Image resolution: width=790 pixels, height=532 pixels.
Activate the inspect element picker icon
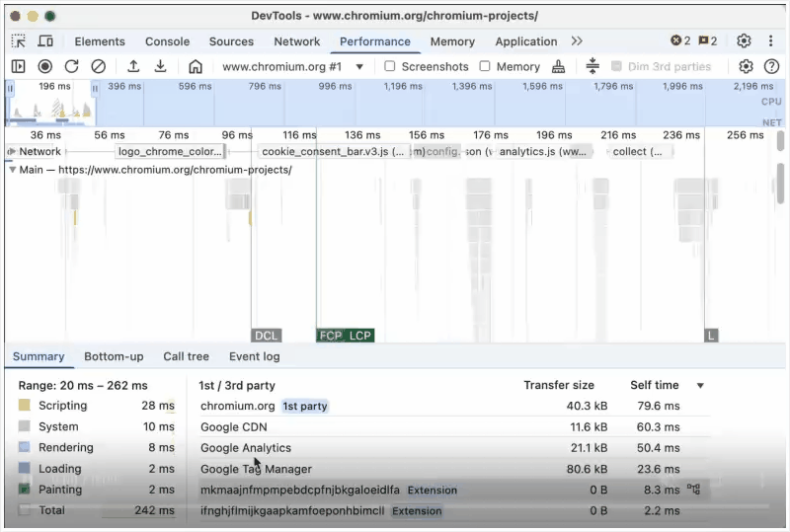19,41
